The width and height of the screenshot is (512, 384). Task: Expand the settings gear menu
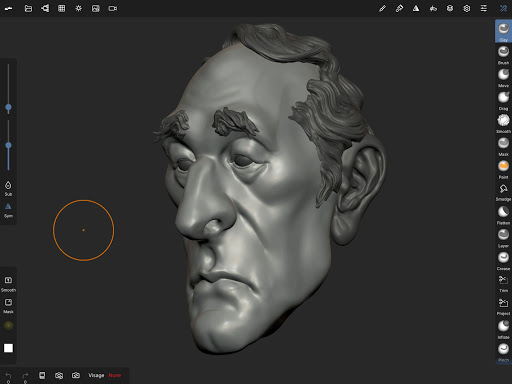click(x=467, y=8)
